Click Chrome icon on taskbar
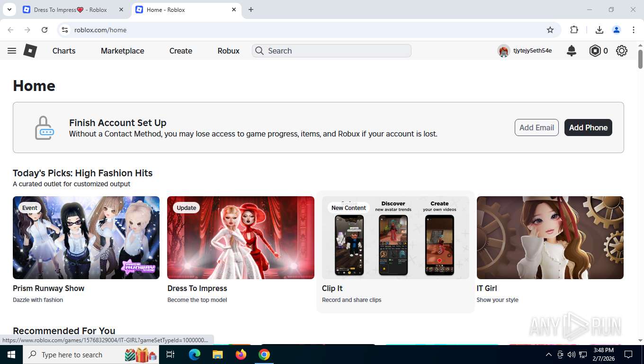The height and width of the screenshot is (364, 644). (x=264, y=355)
